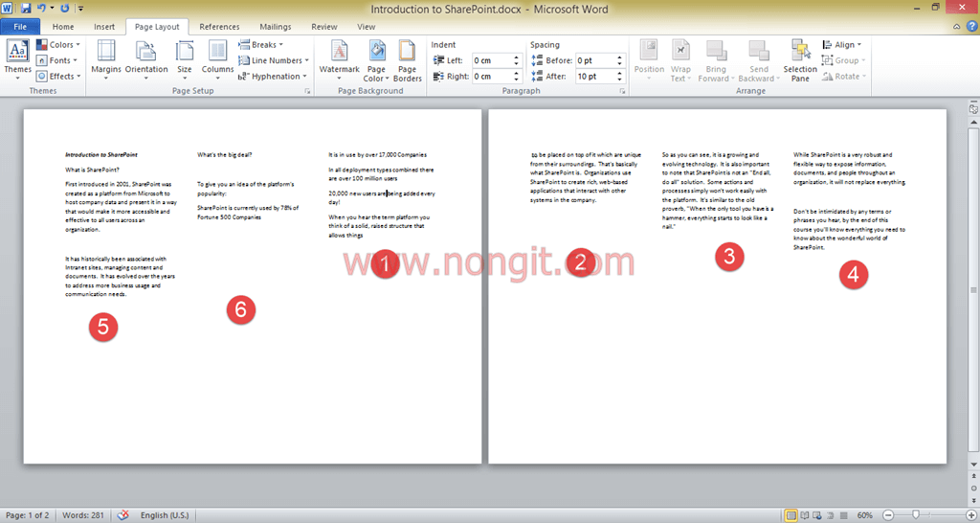
Task: Decrease the Spacing After with the down arrow
Action: tap(619, 80)
